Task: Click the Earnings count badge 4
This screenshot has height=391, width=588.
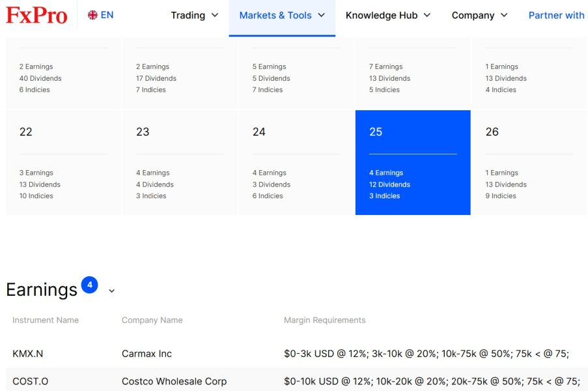Action: [x=90, y=285]
